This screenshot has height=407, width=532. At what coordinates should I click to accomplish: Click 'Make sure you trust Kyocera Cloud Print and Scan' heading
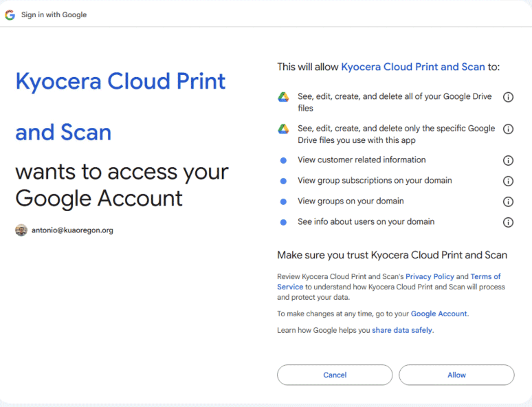pos(392,255)
